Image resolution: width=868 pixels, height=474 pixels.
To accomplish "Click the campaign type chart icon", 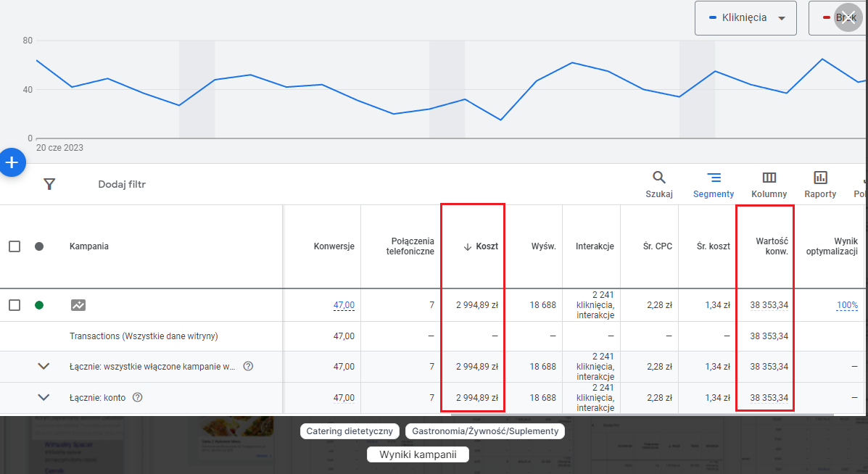I will point(78,304).
